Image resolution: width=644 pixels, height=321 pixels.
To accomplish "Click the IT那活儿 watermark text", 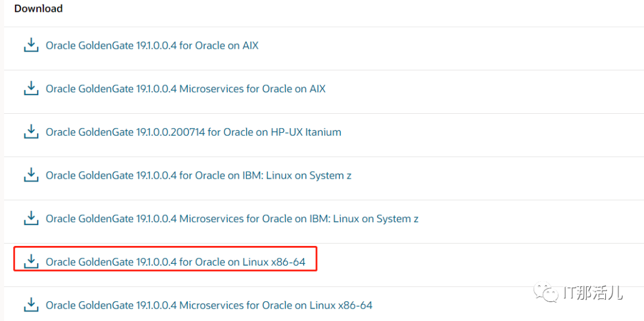I will pyautogui.click(x=593, y=293).
